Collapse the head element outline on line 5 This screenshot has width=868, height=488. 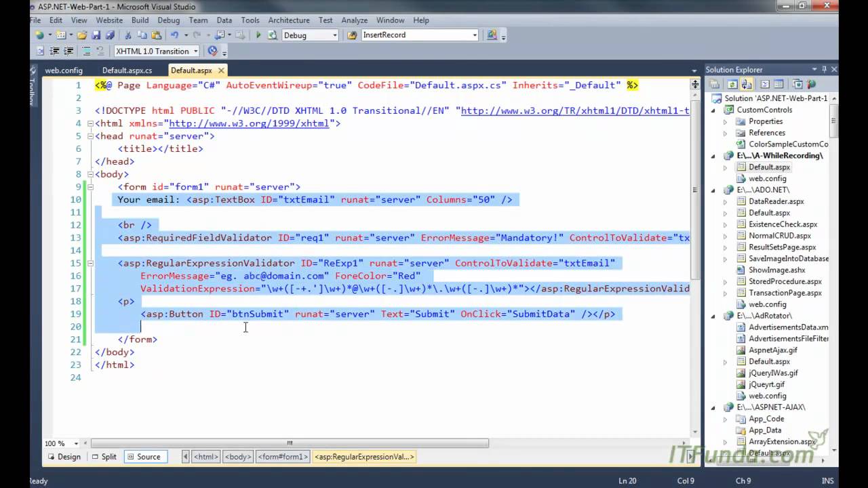[x=90, y=136]
